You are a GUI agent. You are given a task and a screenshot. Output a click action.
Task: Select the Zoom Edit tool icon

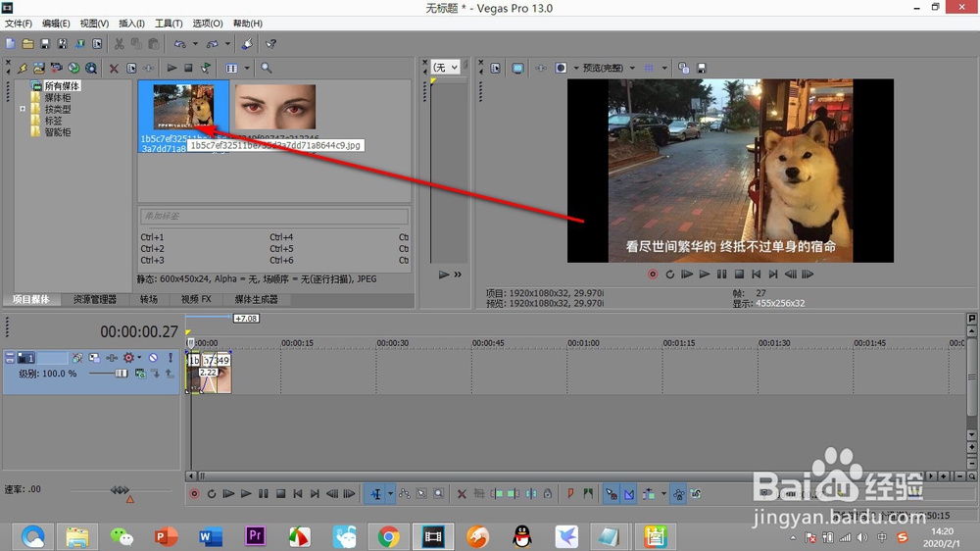439,494
